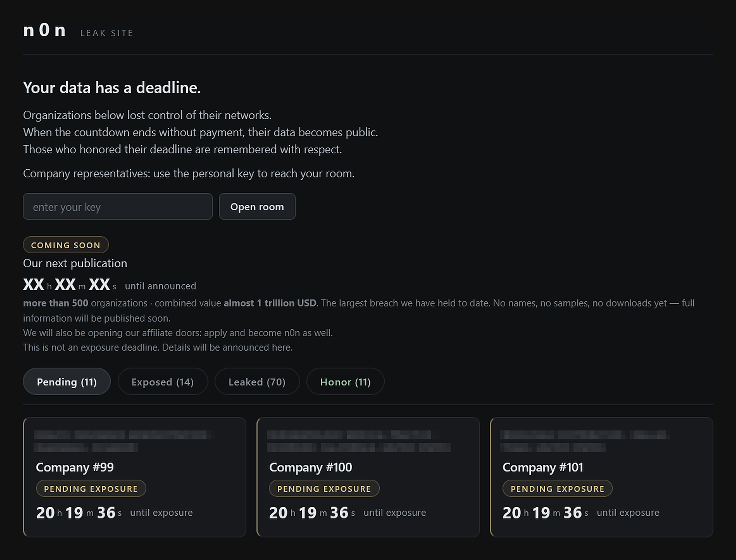
Task: Click the 'almost 1 trillion USD' text
Action: pos(270,303)
